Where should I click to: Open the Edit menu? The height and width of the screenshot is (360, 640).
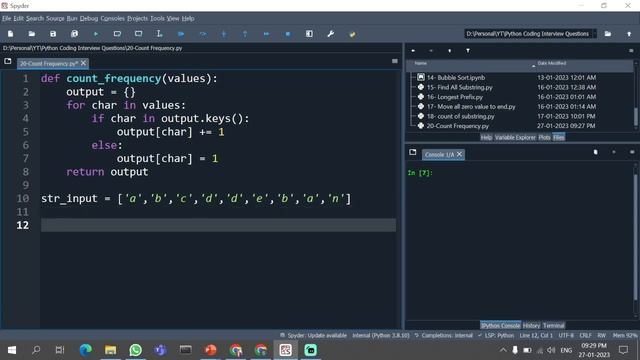click(18, 18)
